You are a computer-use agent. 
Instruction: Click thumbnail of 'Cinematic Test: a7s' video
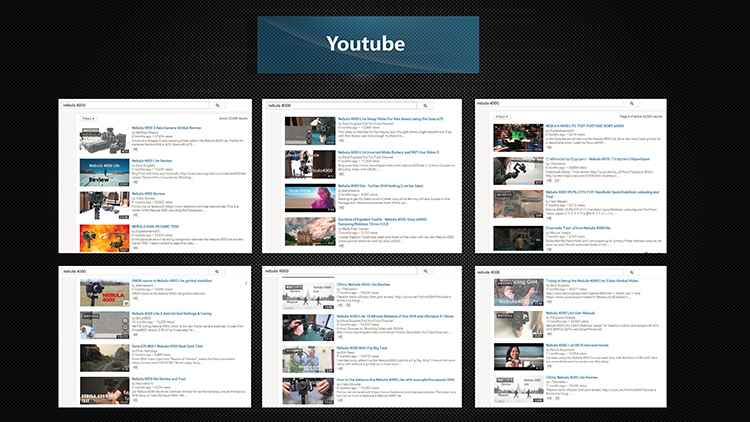tap(518, 238)
